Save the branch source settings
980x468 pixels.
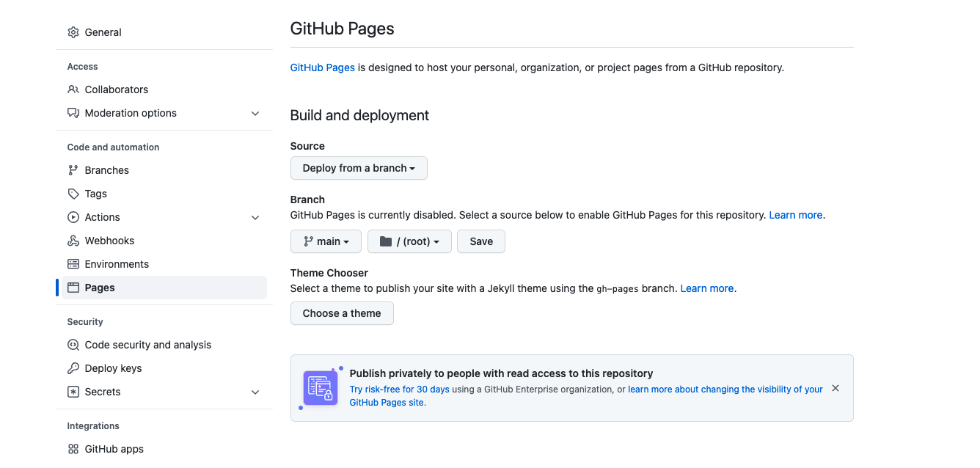tap(481, 241)
